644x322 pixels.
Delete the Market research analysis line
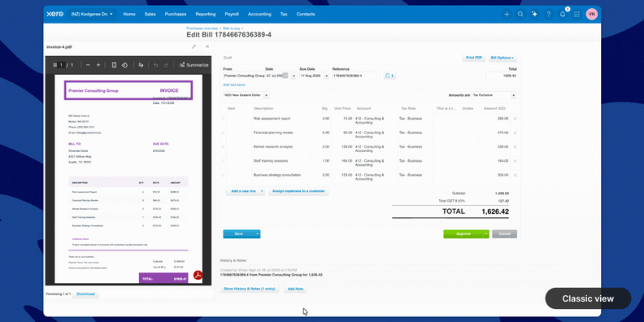click(515, 146)
